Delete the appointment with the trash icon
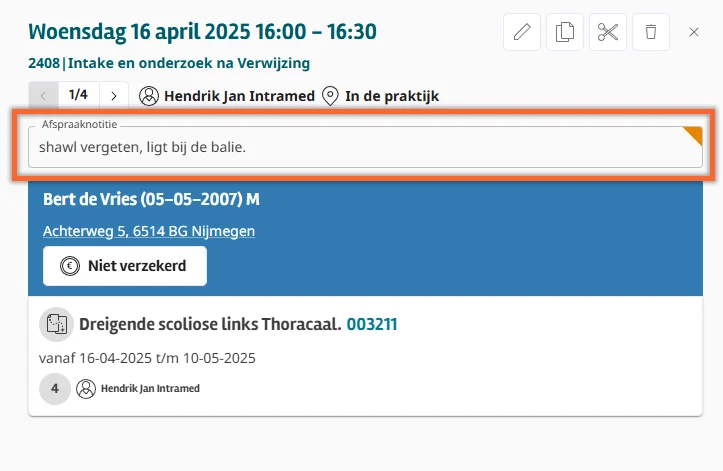 651,32
